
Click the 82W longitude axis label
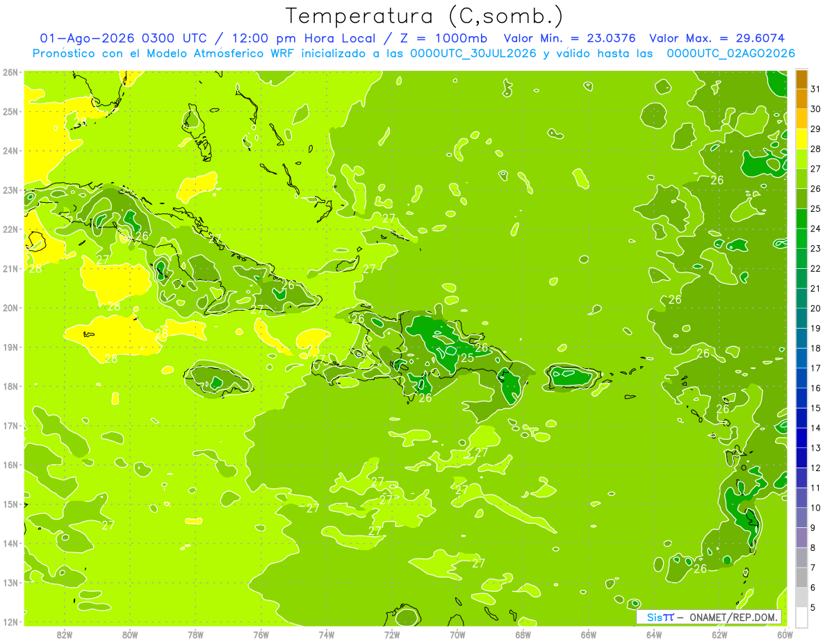tap(64, 634)
